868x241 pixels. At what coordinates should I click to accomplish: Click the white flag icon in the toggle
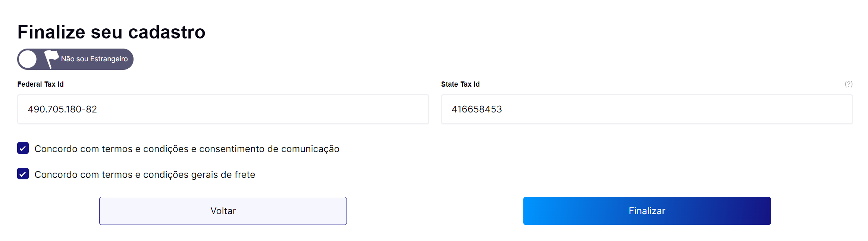click(x=51, y=59)
